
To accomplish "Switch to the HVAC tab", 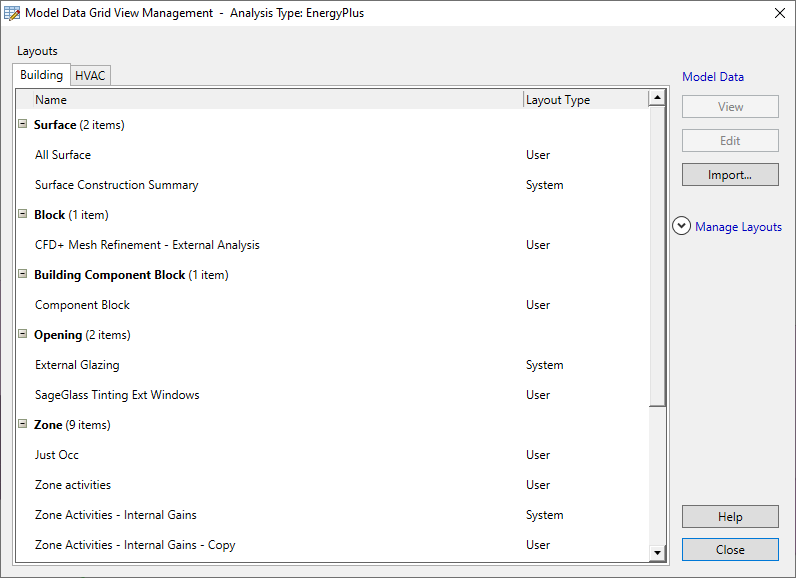I will (90, 76).
